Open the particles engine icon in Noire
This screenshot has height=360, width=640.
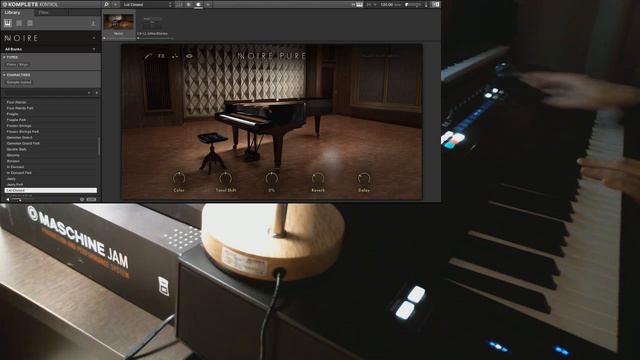pyautogui.click(x=175, y=56)
